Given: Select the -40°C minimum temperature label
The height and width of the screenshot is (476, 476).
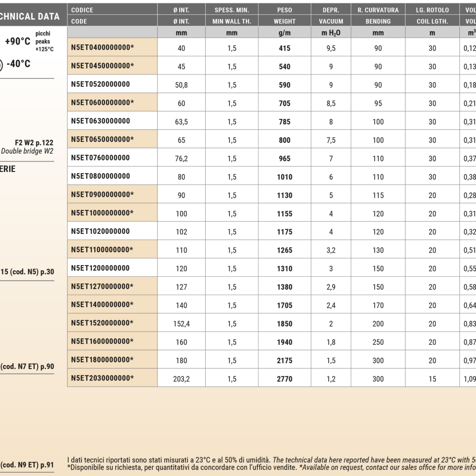Looking at the screenshot, I should [18, 64].
